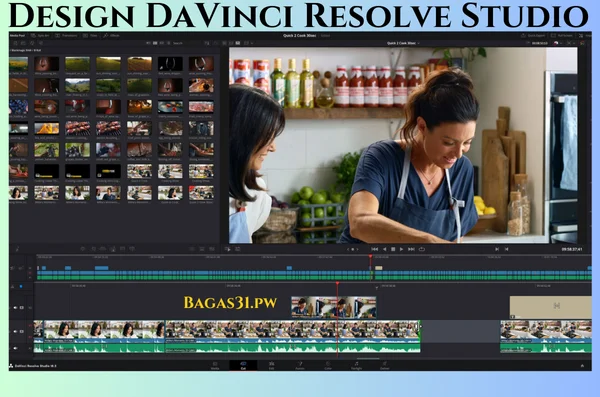Click the upper timeline playhead handle
The image size is (600, 397).
click(370, 256)
